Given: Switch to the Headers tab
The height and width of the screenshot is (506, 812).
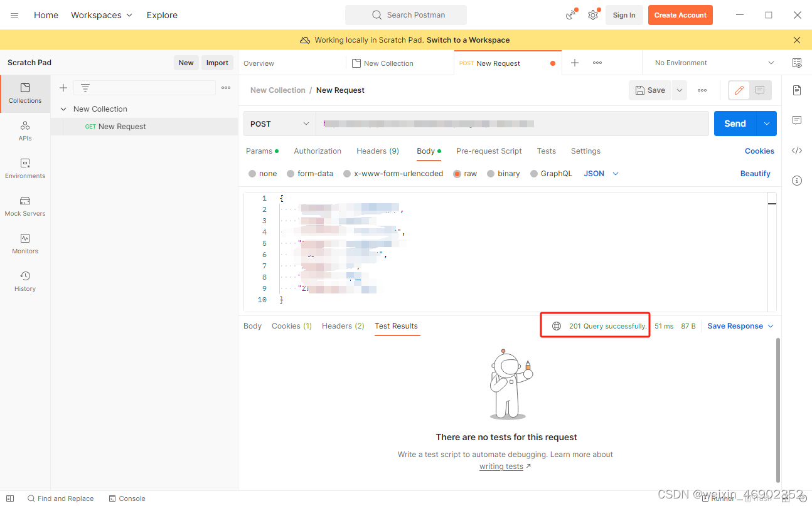Looking at the screenshot, I should pos(377,150).
